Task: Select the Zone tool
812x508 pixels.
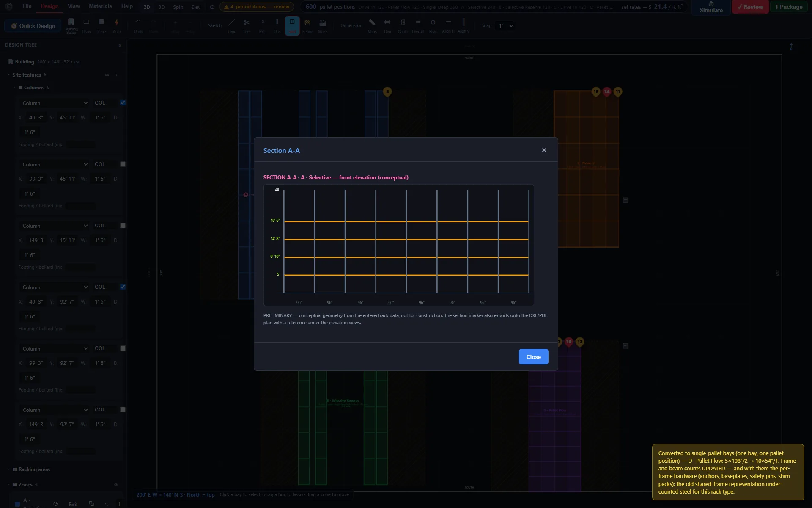Action: pyautogui.click(x=101, y=25)
